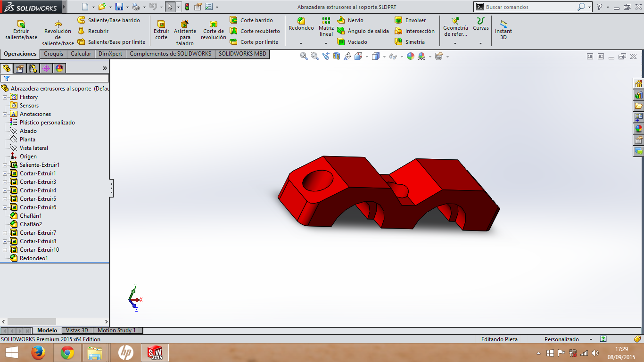Select the Plástico personalizado material
644x362 pixels.
click(47, 123)
